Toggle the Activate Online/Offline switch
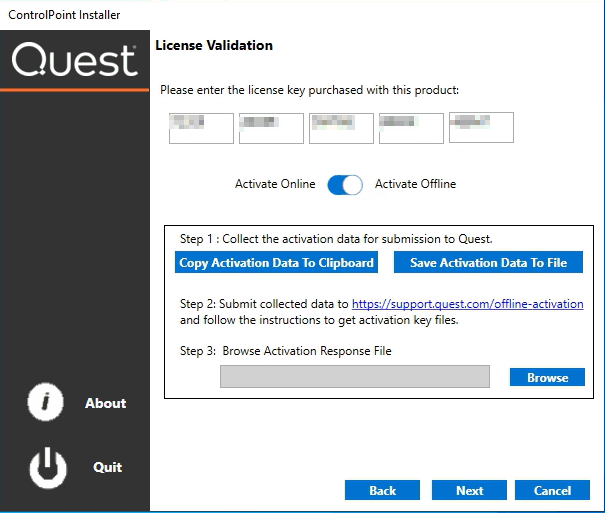 tap(345, 185)
